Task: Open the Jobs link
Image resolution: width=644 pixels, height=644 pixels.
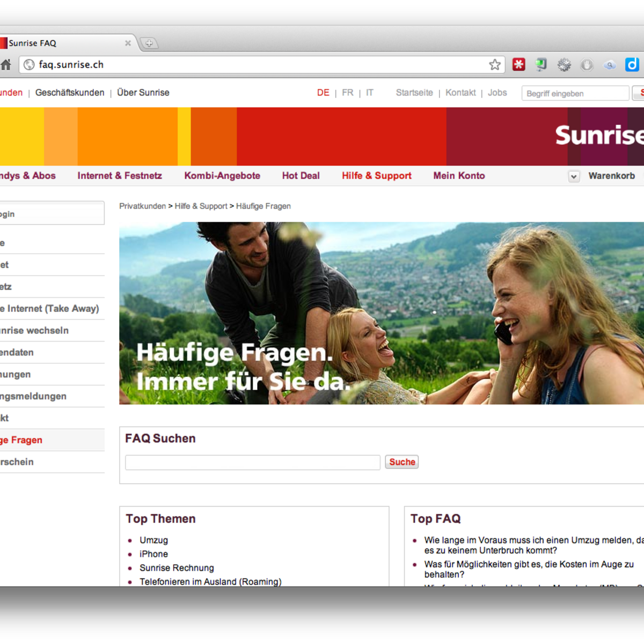Action: [497, 92]
